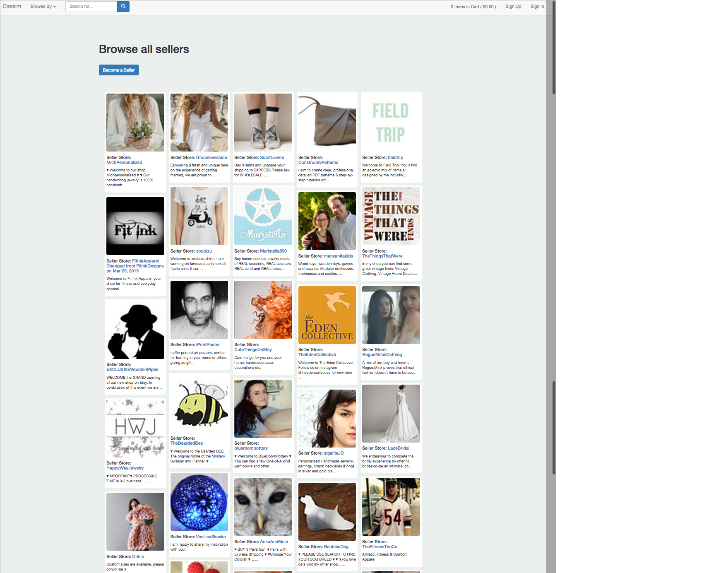Click the Become a Seller button
This screenshot has height=573, width=728.
[119, 70]
